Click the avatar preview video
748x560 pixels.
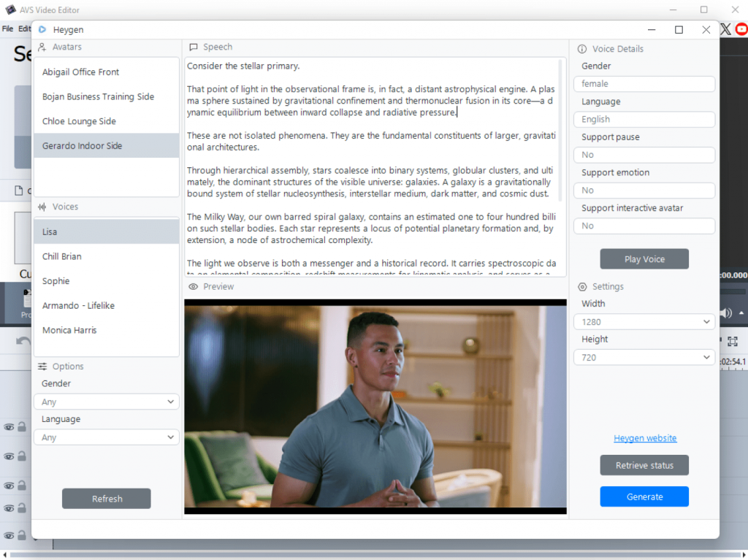[x=375, y=407]
